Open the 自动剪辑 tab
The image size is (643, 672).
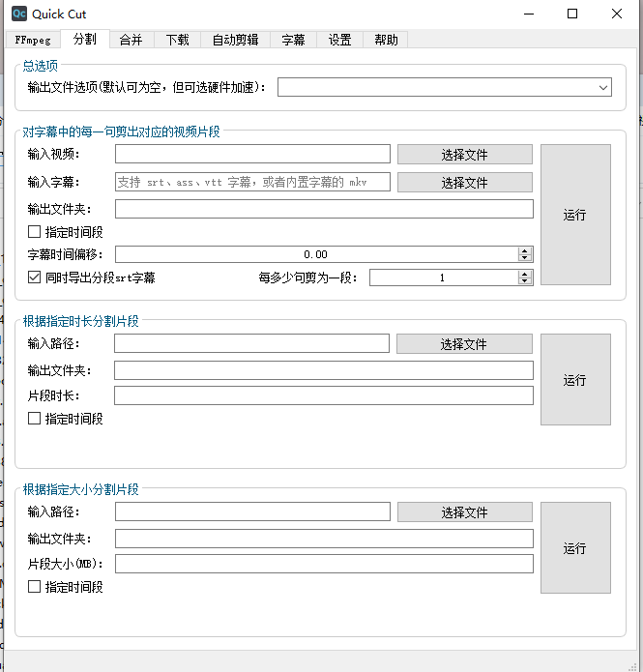(235, 40)
